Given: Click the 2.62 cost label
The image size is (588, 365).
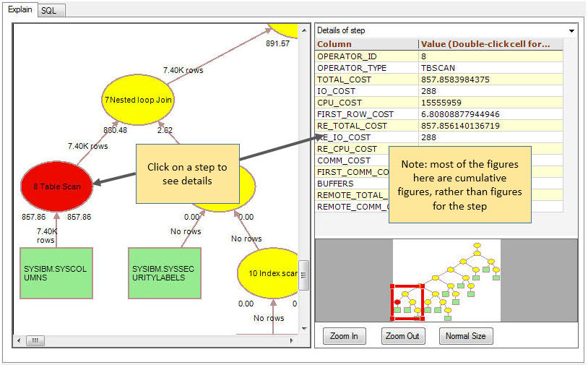Looking at the screenshot, I should 165,130.
